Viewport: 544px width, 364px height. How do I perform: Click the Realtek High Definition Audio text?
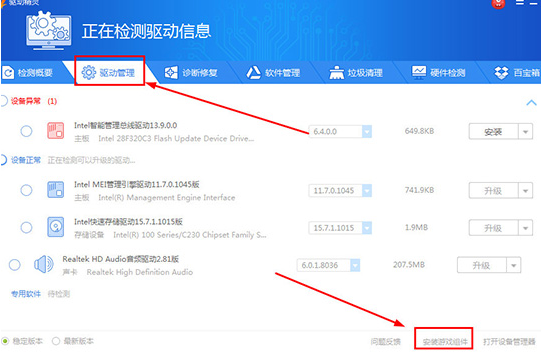point(139,272)
